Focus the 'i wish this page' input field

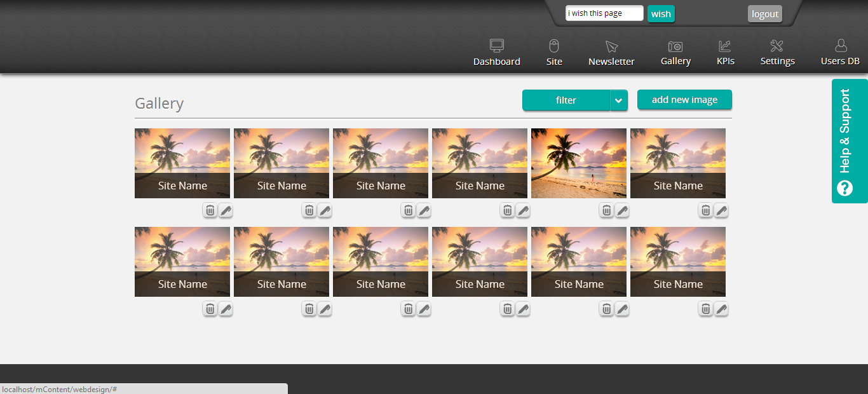pos(604,13)
